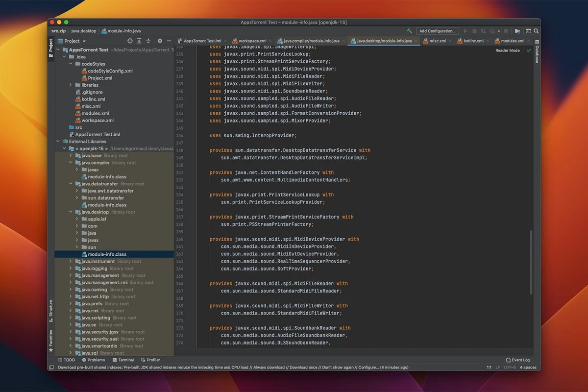The image size is (588, 392).
Task: Switch to the misc.xml editor tab
Action: pyautogui.click(x=438, y=41)
